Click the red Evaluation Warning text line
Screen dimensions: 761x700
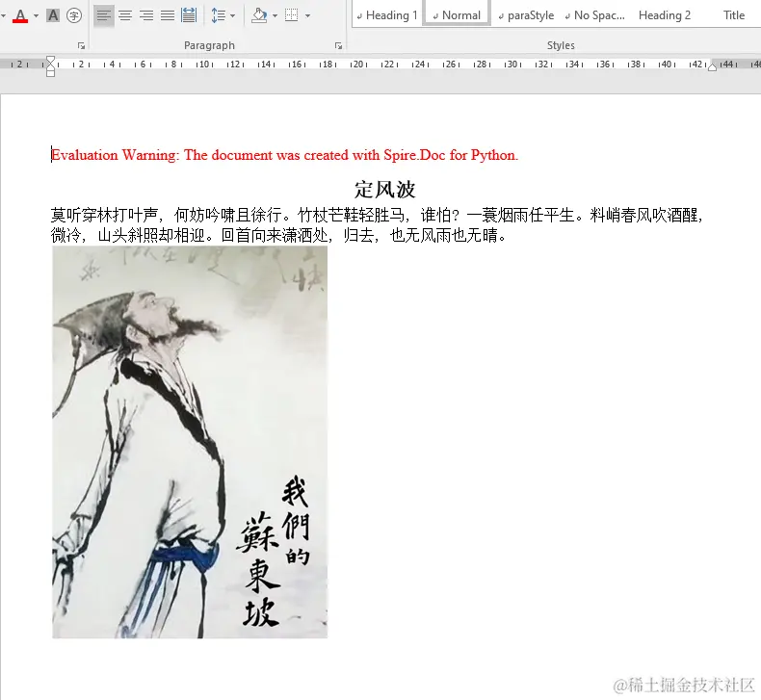click(x=284, y=155)
